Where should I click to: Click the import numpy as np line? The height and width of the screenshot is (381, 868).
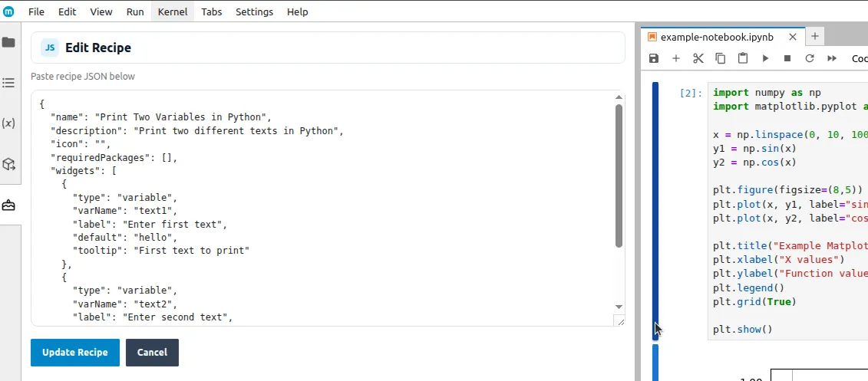pos(767,93)
